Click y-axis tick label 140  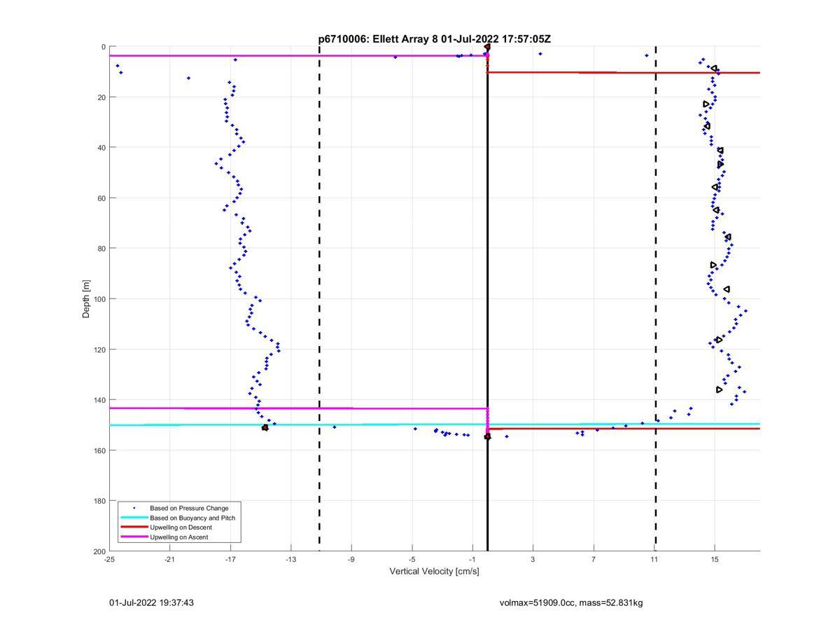click(x=99, y=400)
